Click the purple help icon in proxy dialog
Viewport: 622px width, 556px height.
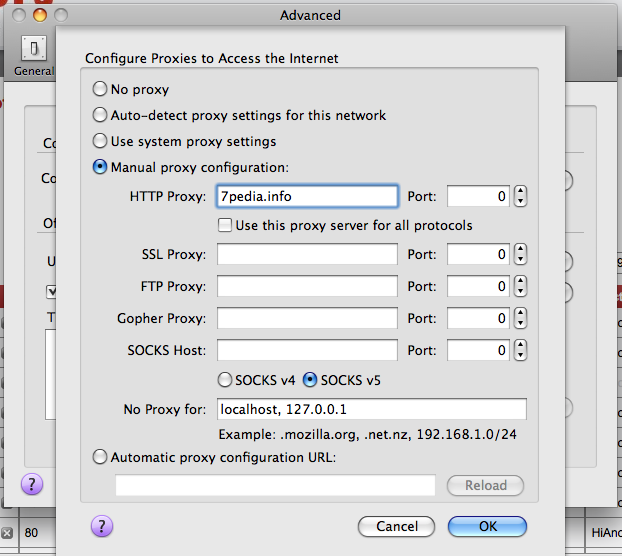click(102, 526)
